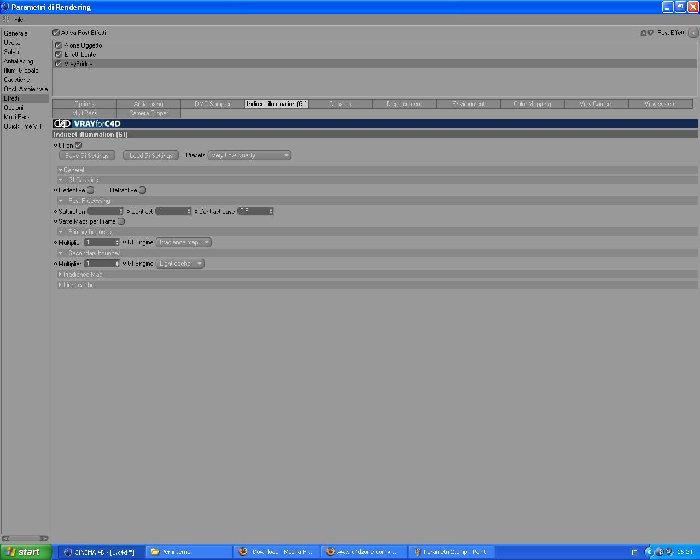Collapse the GI Caustics section

[377, 180]
